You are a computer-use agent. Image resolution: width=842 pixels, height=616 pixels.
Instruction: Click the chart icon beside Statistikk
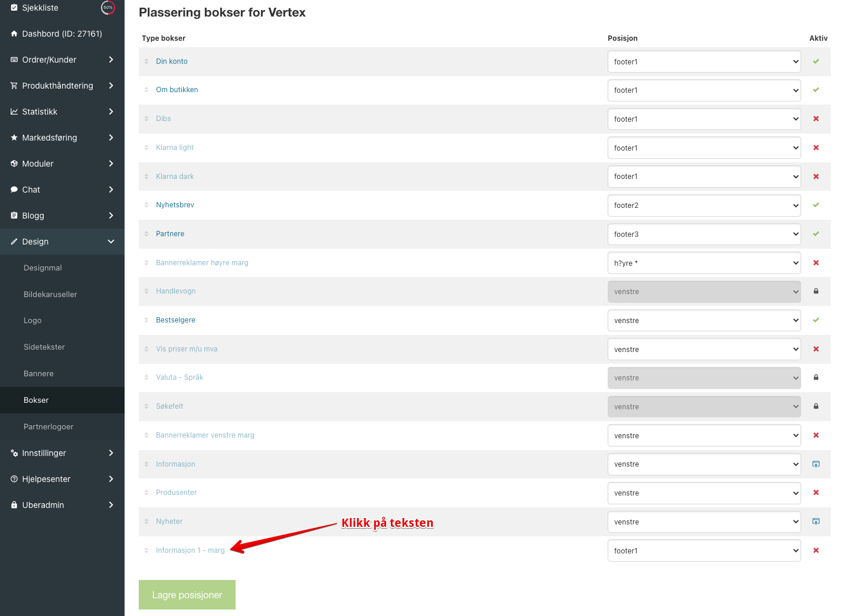(x=14, y=112)
